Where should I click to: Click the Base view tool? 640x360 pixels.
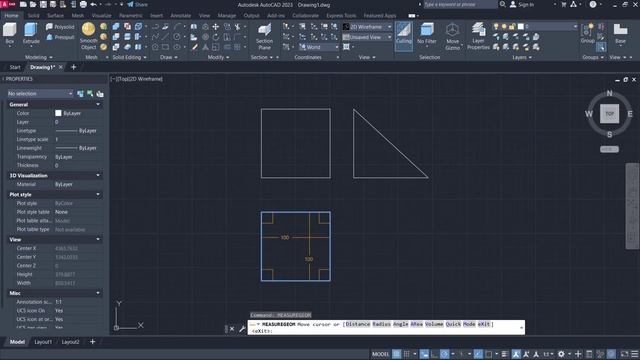pyautogui.click(x=620, y=33)
